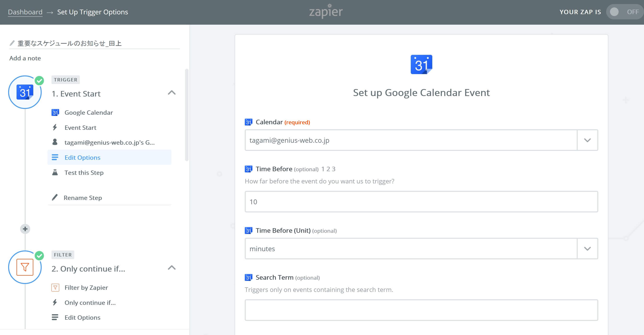Click Set Up Trigger Options breadcrumb text

click(92, 12)
